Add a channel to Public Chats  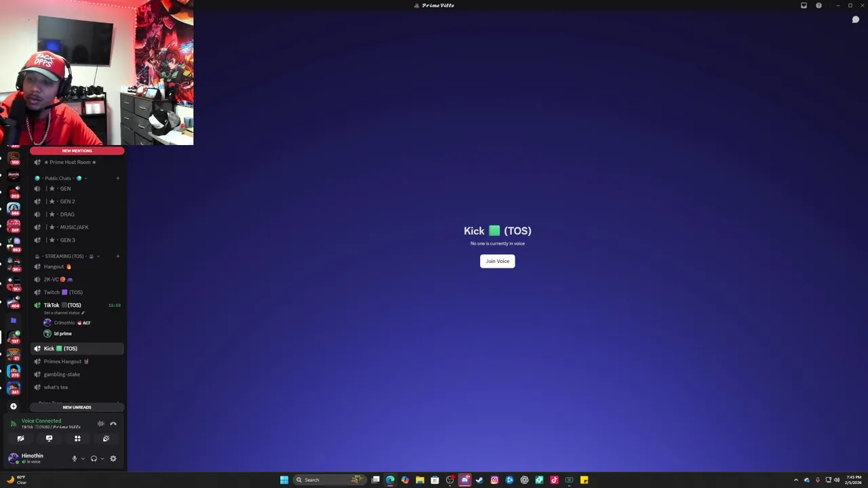click(117, 178)
